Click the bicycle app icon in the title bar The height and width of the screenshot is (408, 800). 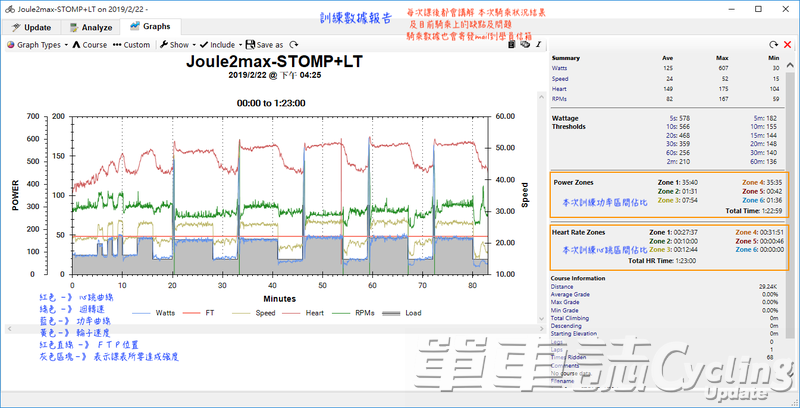pos(10,9)
